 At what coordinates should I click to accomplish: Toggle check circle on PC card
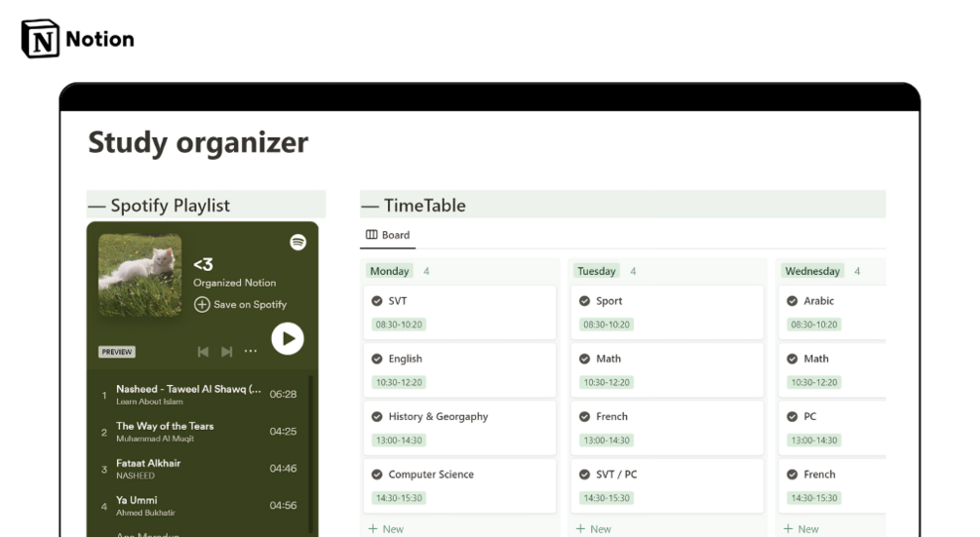point(792,416)
